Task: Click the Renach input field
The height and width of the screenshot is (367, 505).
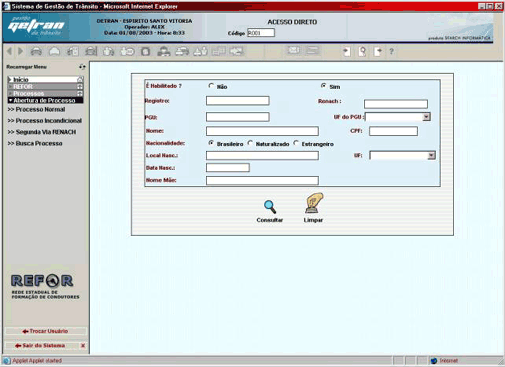Action: coord(396,104)
